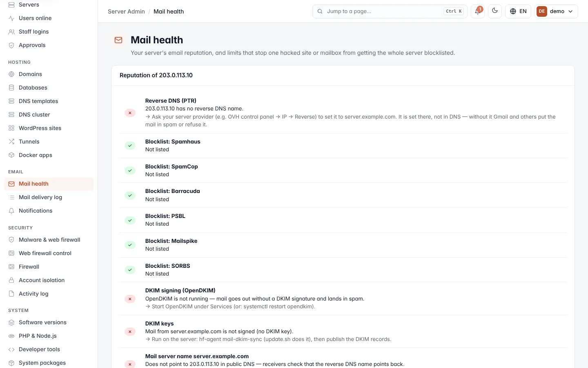Open the DNS cluster page

(49, 114)
